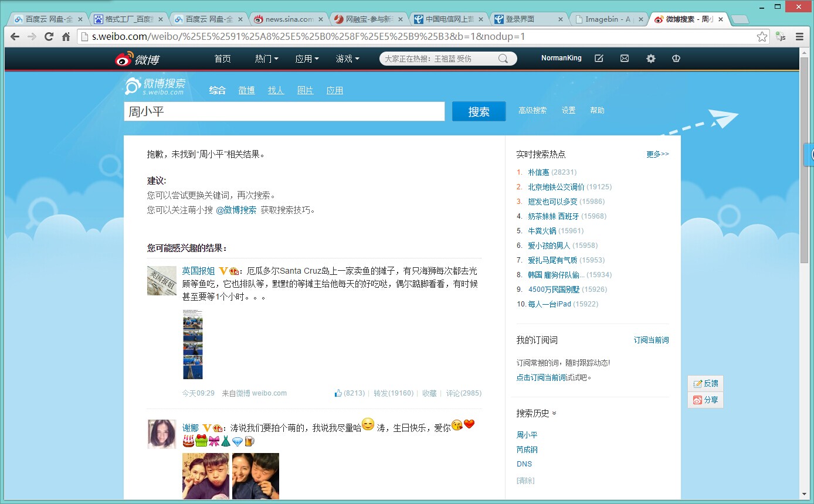Image resolution: width=814 pixels, height=504 pixels.
Task: Click the account icon beside the gear
Action: pos(676,59)
